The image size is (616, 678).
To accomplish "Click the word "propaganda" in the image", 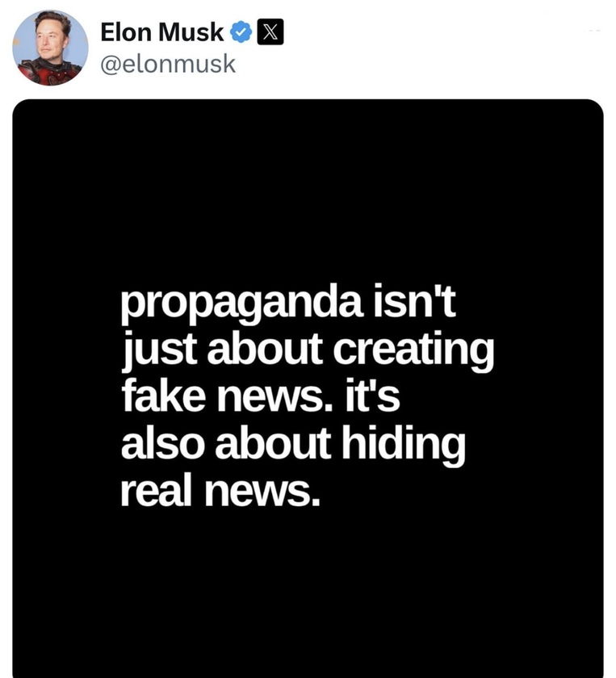I will click(x=242, y=305).
